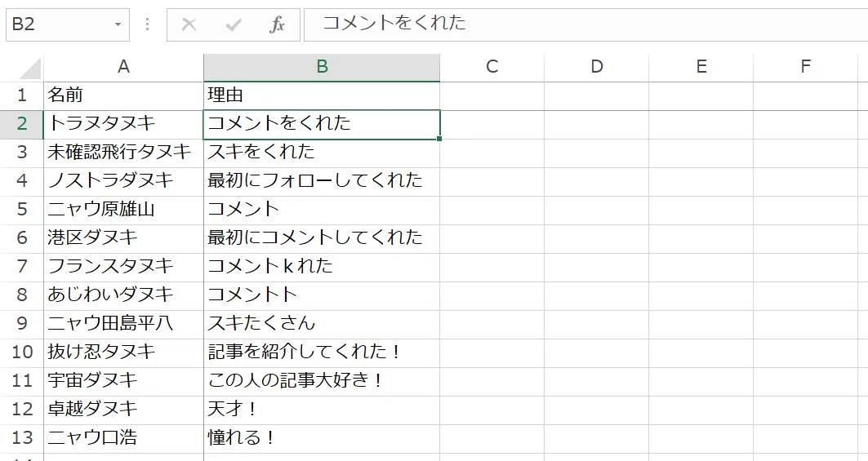The width and height of the screenshot is (868, 461).
Task: Select cell ノストラダヌキ
Action: pyautogui.click(x=123, y=181)
